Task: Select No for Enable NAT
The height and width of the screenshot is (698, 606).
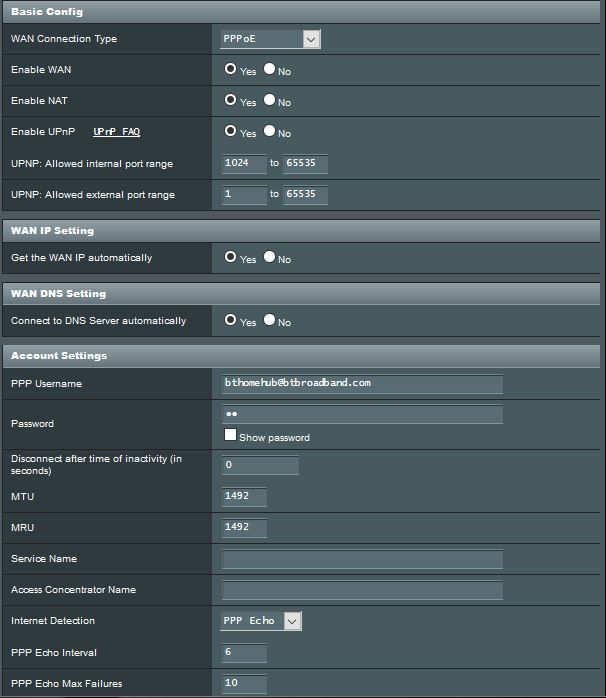Action: 269,99
